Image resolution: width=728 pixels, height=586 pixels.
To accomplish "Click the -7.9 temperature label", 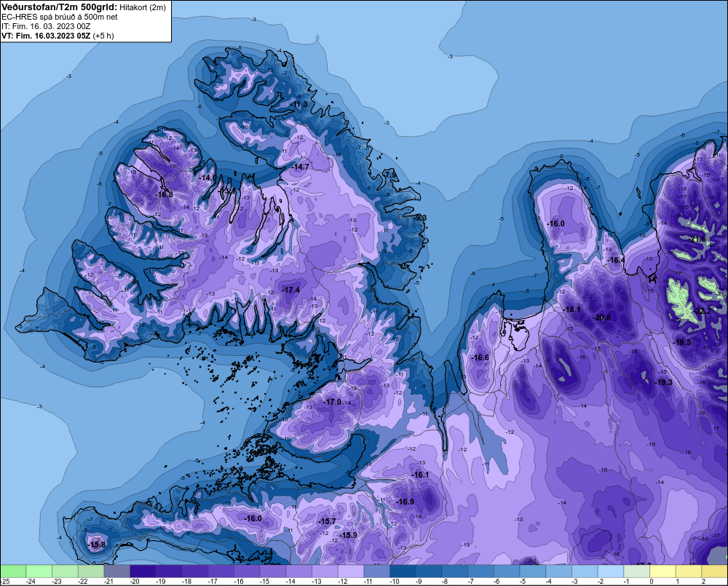I will (390, 175).
